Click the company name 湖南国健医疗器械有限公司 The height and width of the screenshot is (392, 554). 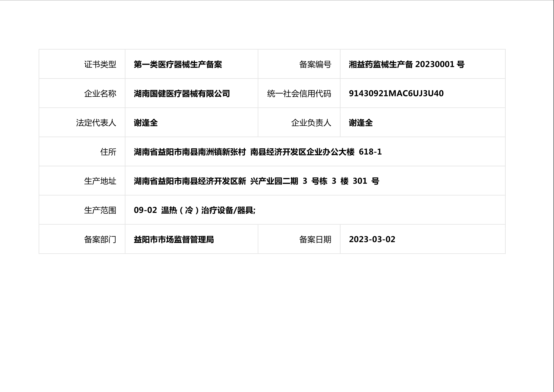(182, 94)
